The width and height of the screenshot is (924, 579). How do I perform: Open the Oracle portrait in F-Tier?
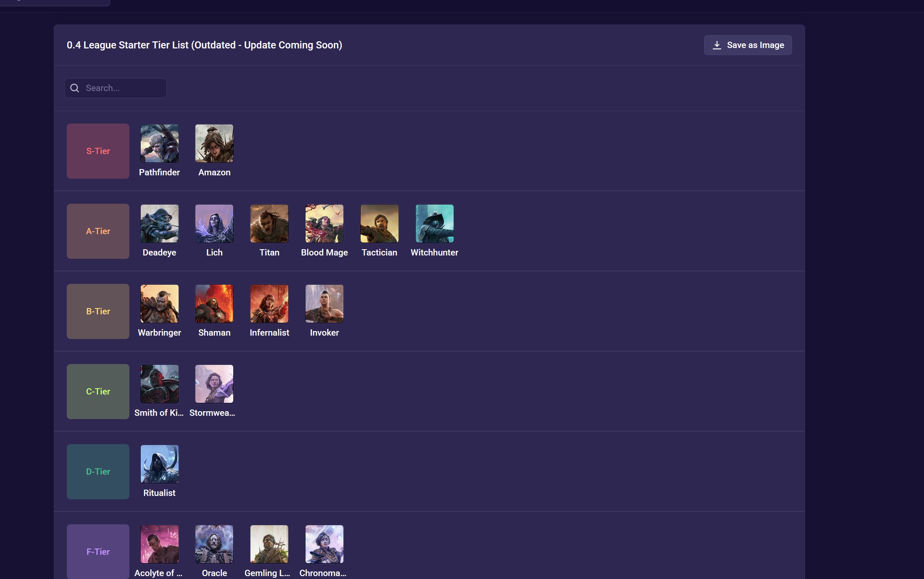pyautogui.click(x=215, y=544)
